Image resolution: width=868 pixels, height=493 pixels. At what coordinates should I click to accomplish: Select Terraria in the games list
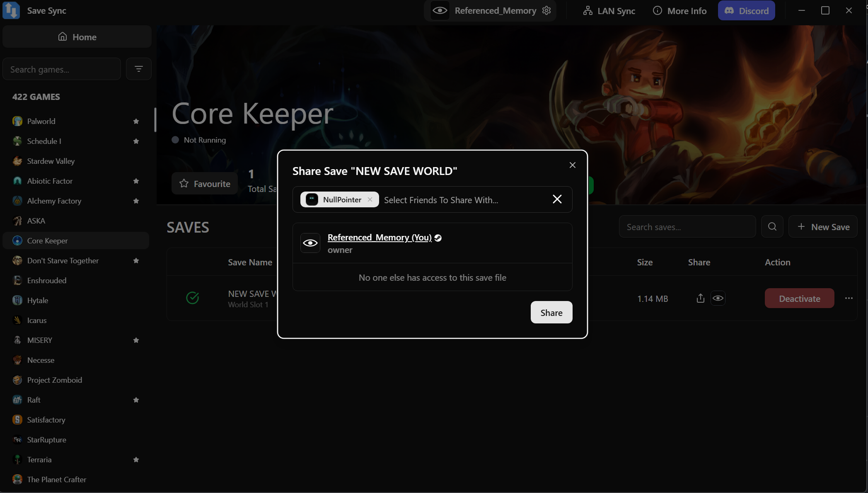[x=76, y=459]
